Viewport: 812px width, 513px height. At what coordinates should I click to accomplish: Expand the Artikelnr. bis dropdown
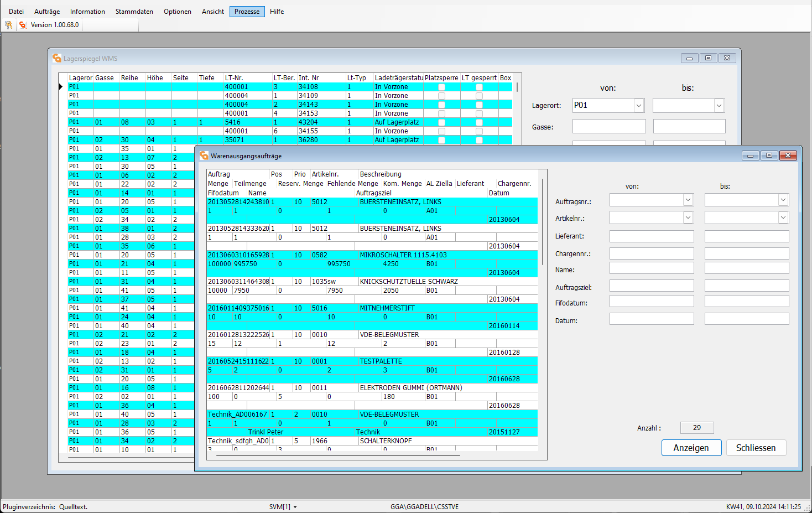coord(783,217)
